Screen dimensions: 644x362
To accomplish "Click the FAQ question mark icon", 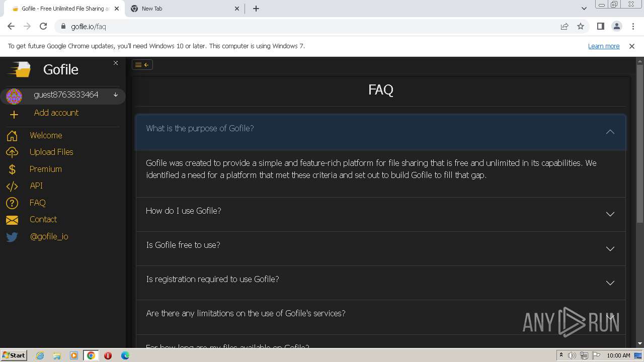I will point(12,203).
